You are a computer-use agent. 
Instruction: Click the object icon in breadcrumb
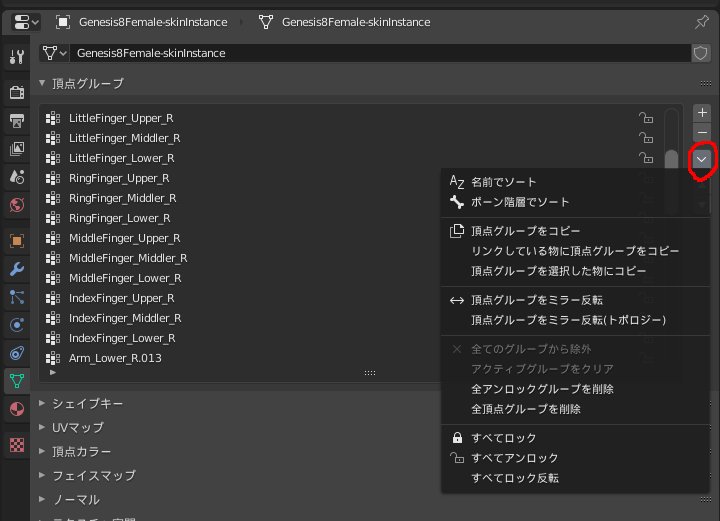[63, 22]
